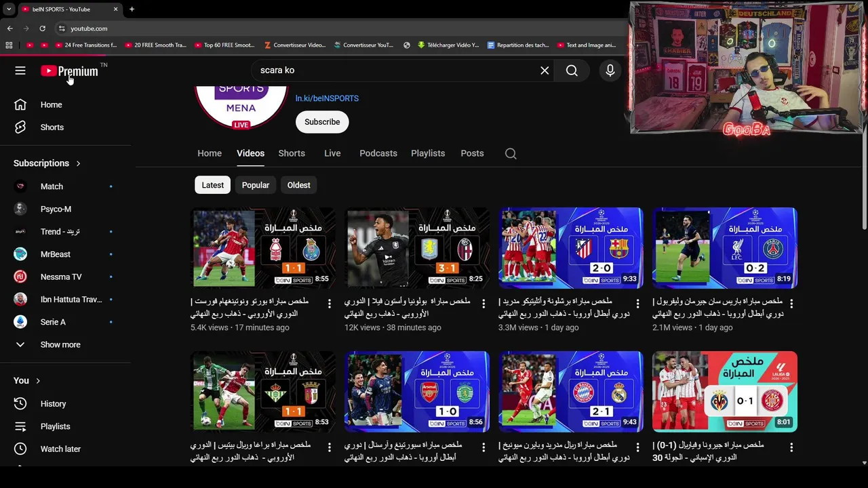This screenshot has width=868, height=488.
Task: Open History in the sidebar
Action: 66,404
